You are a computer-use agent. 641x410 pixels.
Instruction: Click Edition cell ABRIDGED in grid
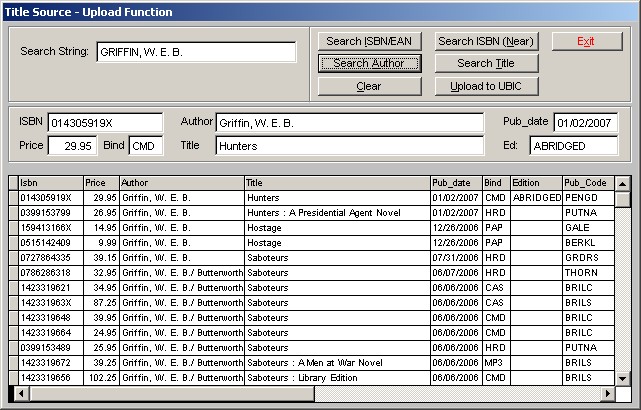click(x=536, y=198)
